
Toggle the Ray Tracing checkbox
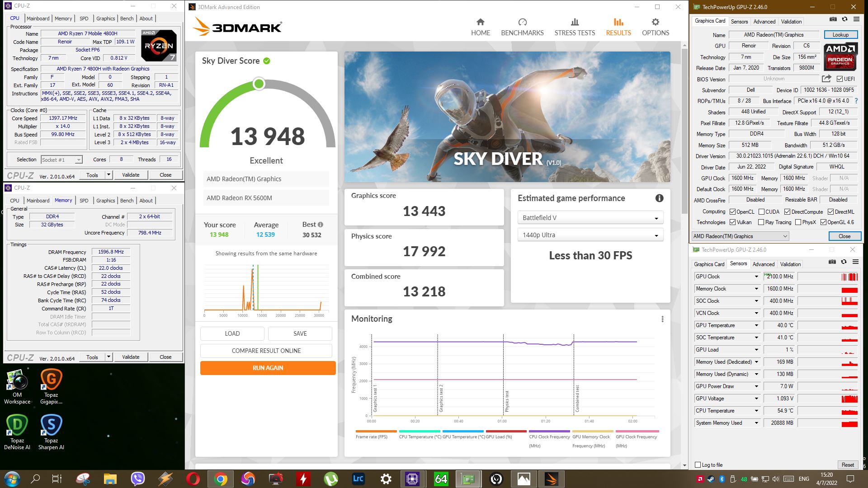click(761, 222)
